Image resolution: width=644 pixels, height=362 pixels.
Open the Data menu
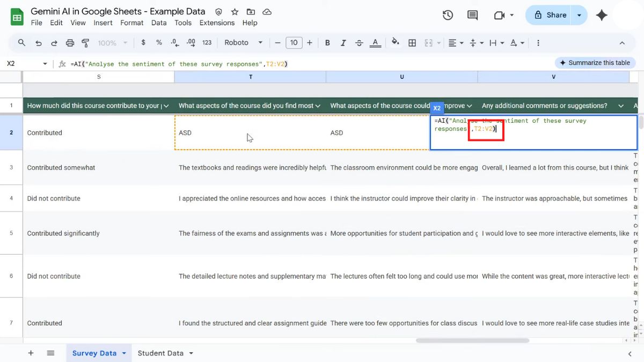pyautogui.click(x=159, y=23)
